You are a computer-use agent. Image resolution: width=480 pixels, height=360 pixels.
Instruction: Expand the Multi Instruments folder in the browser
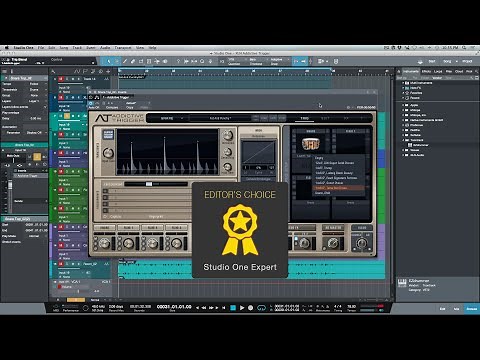[403, 83]
